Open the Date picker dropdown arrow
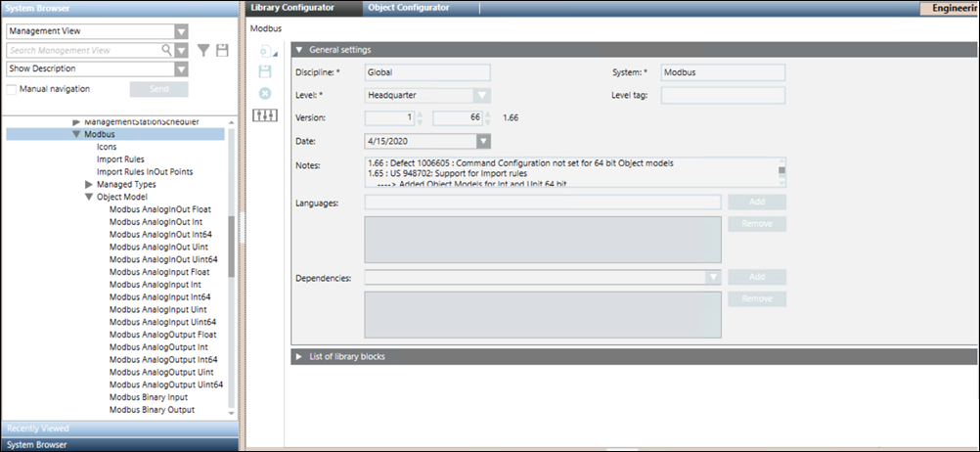This screenshot has width=980, height=452. [x=483, y=141]
